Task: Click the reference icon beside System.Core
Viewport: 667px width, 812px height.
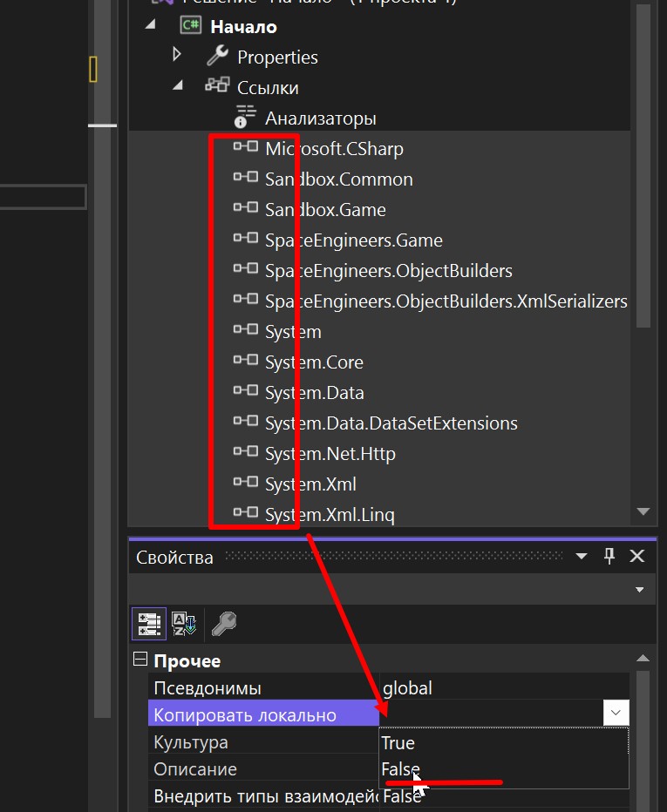Action: (246, 360)
